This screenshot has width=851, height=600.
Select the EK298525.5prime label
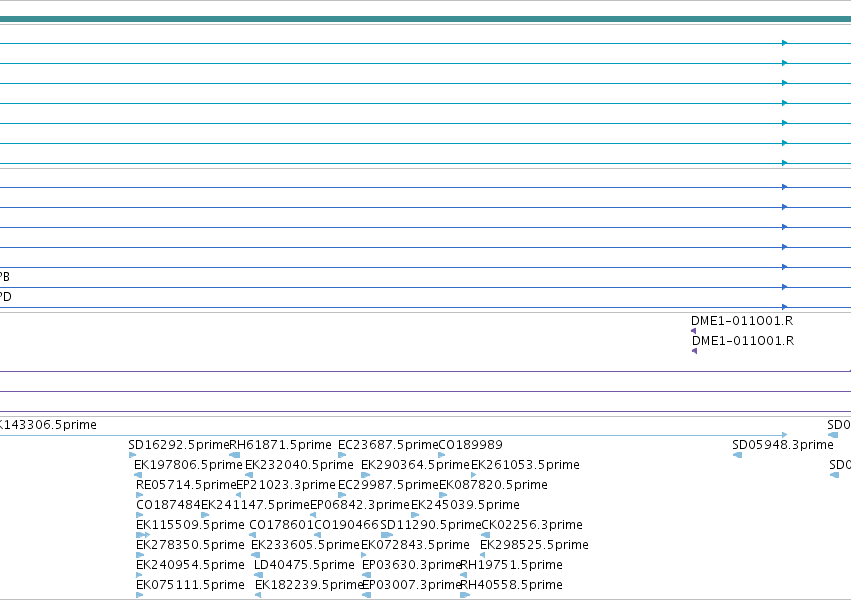click(x=534, y=545)
